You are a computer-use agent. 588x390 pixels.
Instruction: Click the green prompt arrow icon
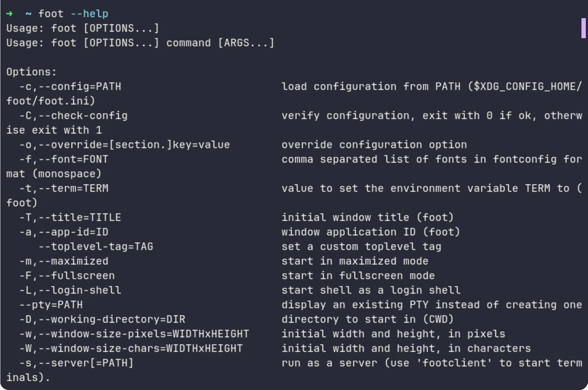[9, 14]
